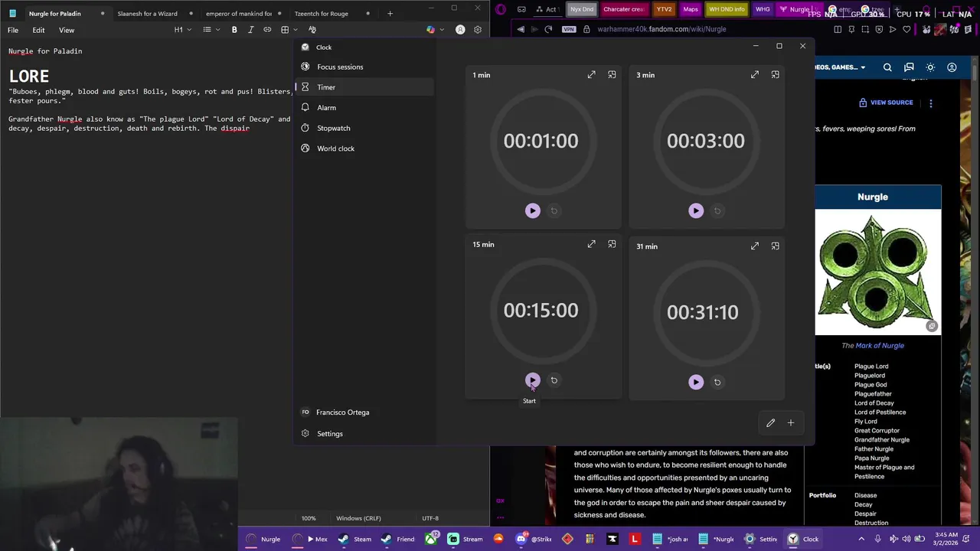Open Alarm section in Clock

(x=366, y=108)
